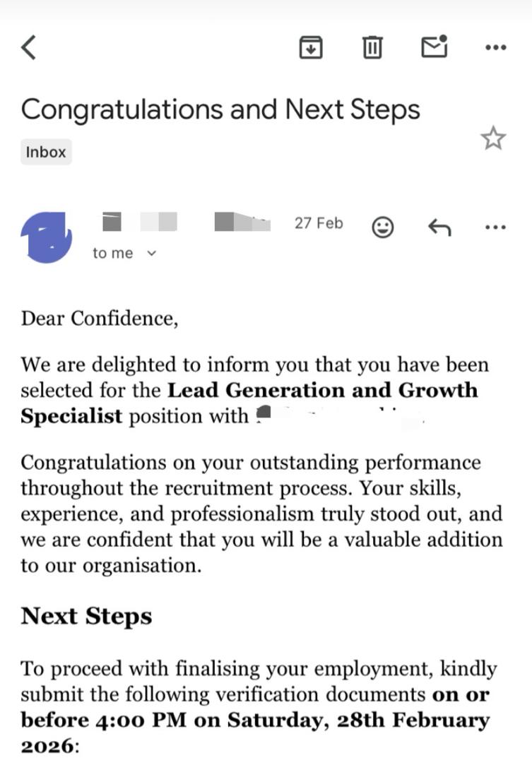Image resolution: width=532 pixels, height=763 pixels.
Task: Tap the blurred sender name
Action: 187,222
